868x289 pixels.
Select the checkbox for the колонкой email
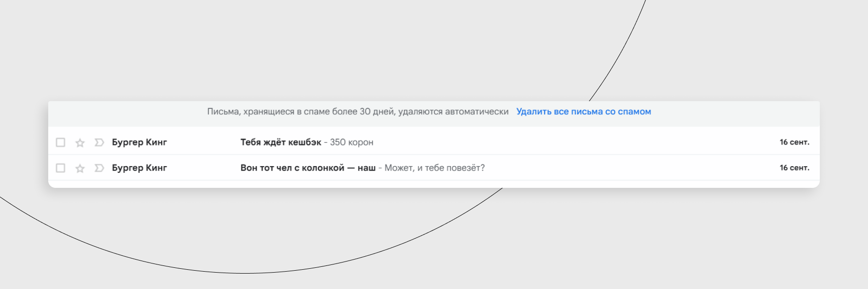[x=60, y=168]
